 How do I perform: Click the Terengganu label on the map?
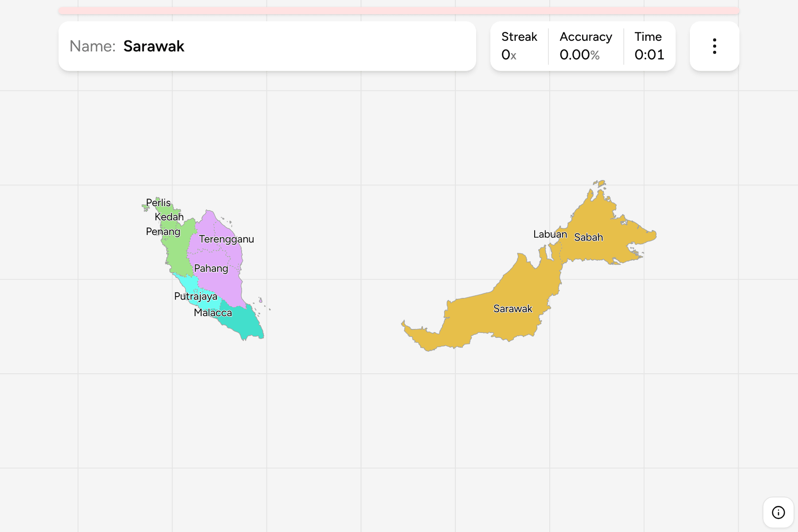(x=227, y=239)
